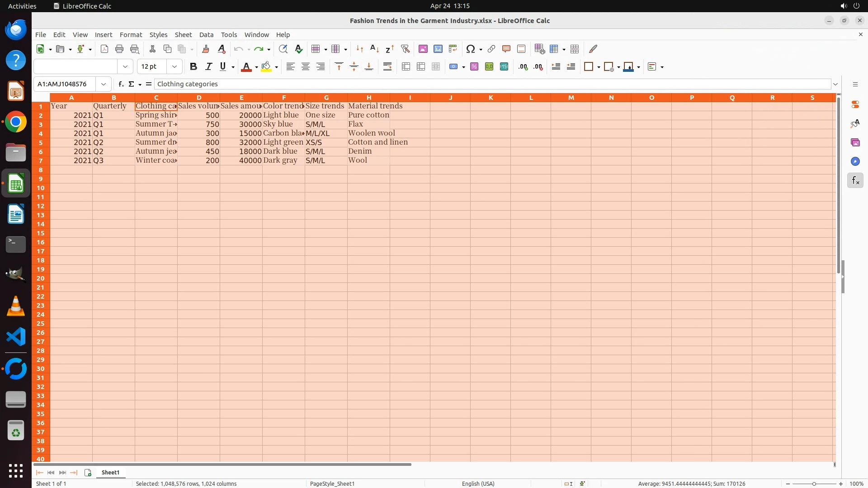The image size is (868, 488).
Task: Open the Name Box dropdown arrow
Action: tap(104, 84)
